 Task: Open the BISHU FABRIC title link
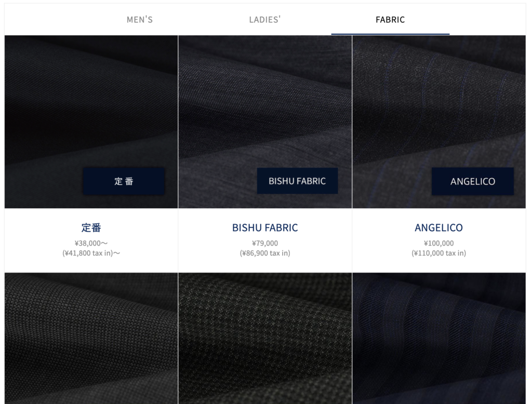coord(265,227)
